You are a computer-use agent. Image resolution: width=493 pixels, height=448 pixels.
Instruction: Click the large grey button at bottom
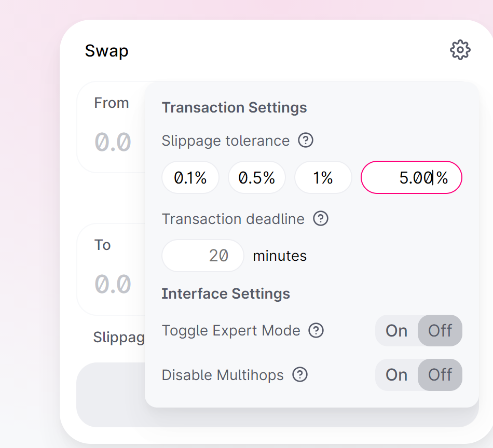(x=278, y=395)
